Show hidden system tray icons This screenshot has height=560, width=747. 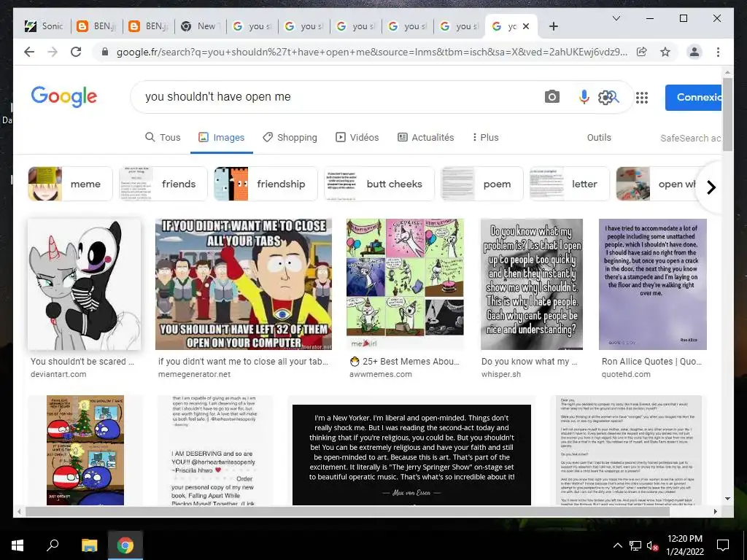(617, 545)
